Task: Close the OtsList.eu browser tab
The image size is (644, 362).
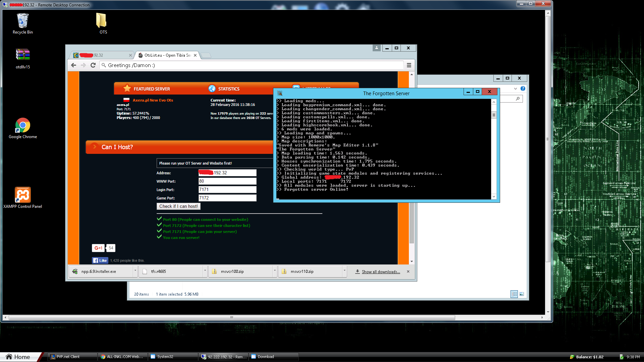Action: click(195, 55)
